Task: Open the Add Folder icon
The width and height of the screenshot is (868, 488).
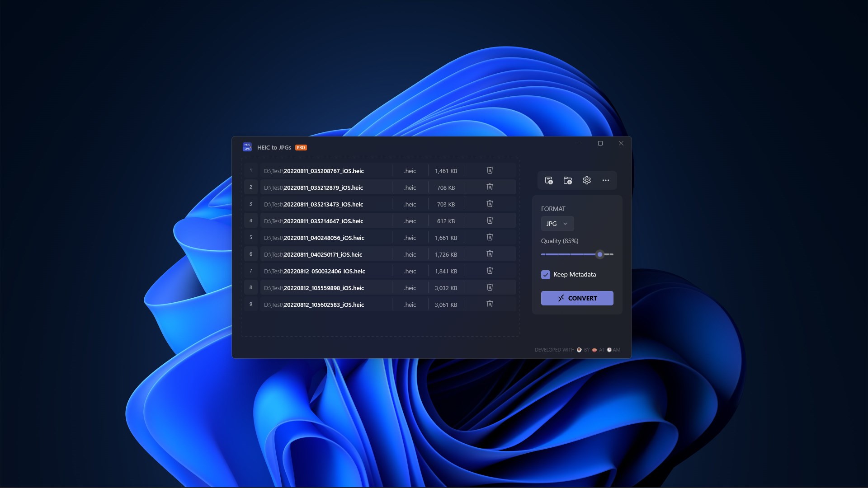Action: [x=567, y=180]
